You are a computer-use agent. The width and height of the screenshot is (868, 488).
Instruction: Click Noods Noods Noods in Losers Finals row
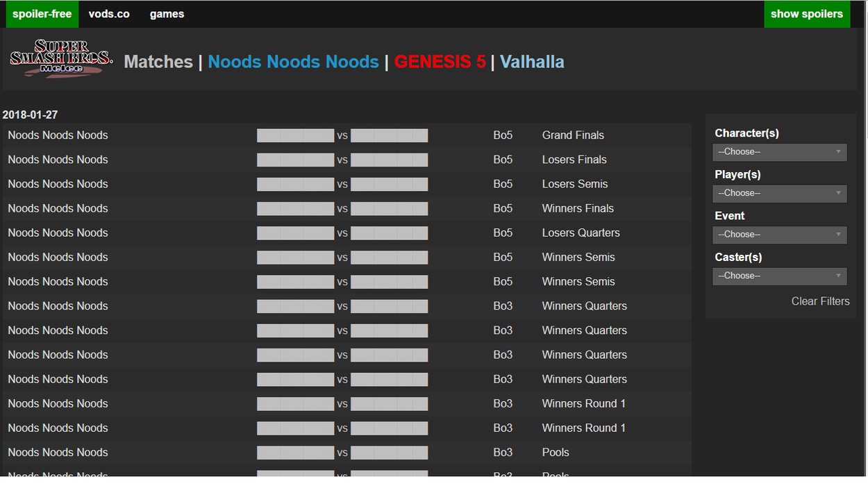tap(58, 160)
